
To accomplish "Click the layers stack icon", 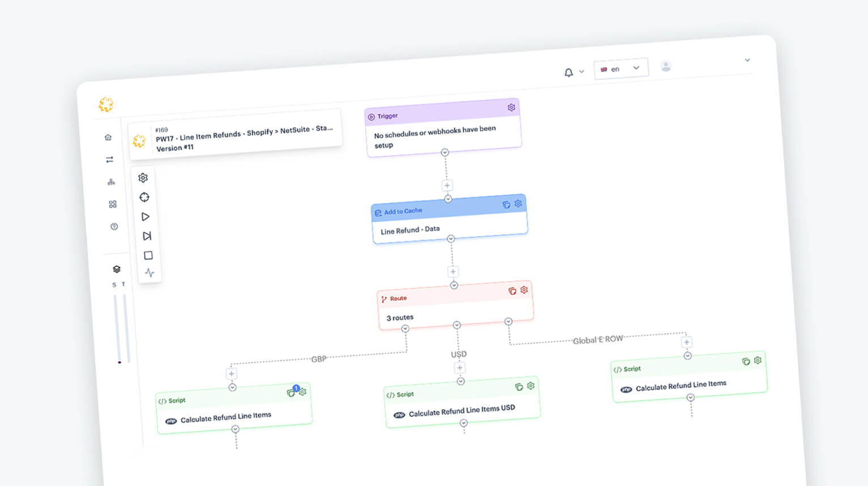I will pos(117,269).
